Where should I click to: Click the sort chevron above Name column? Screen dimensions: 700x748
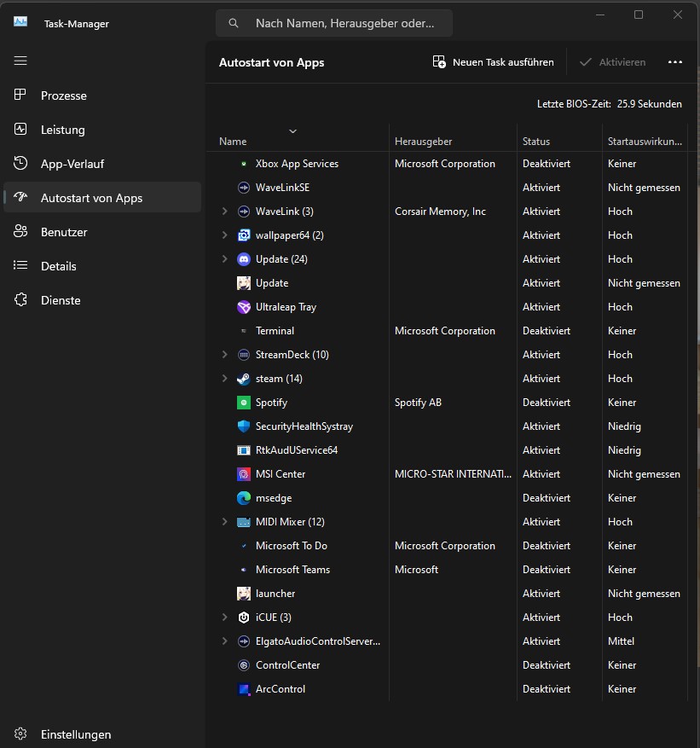click(x=292, y=131)
